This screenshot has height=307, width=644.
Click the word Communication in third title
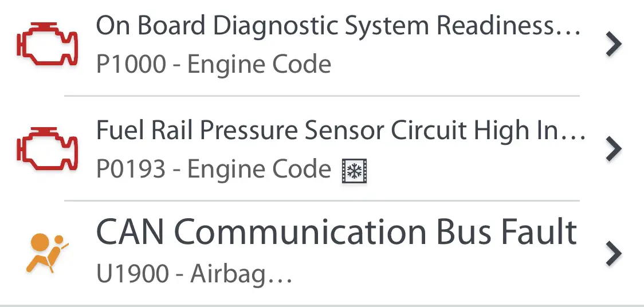coord(303,233)
